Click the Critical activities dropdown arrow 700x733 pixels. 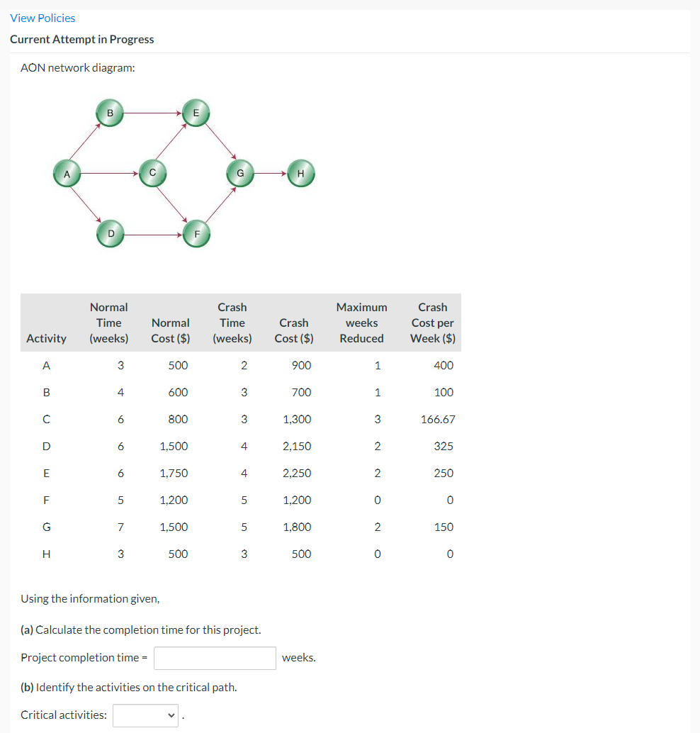[170, 715]
